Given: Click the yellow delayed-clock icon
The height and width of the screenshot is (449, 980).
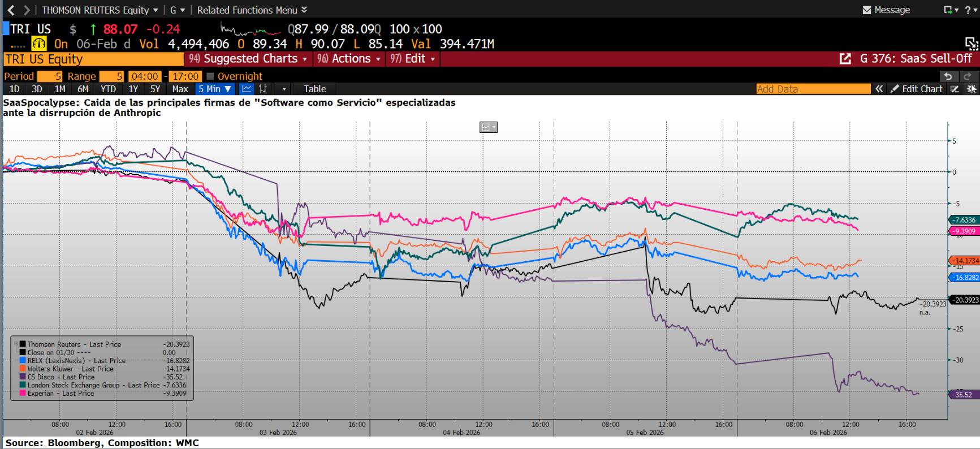Looking at the screenshot, I should (39, 44).
